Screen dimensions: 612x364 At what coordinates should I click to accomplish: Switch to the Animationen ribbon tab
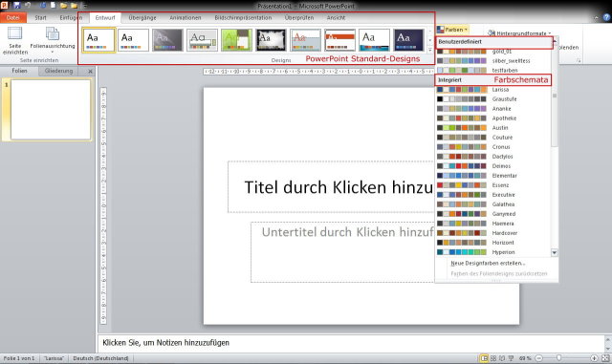tap(185, 17)
